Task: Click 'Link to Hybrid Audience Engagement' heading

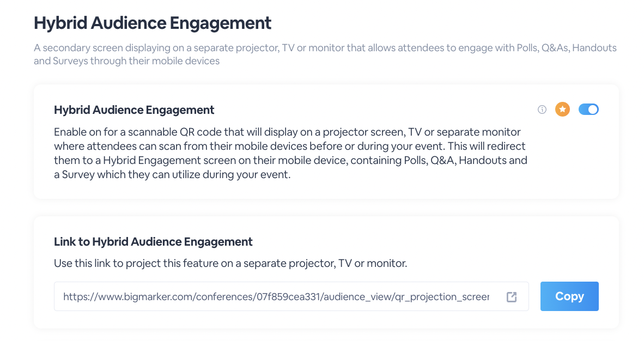Action: [153, 242]
